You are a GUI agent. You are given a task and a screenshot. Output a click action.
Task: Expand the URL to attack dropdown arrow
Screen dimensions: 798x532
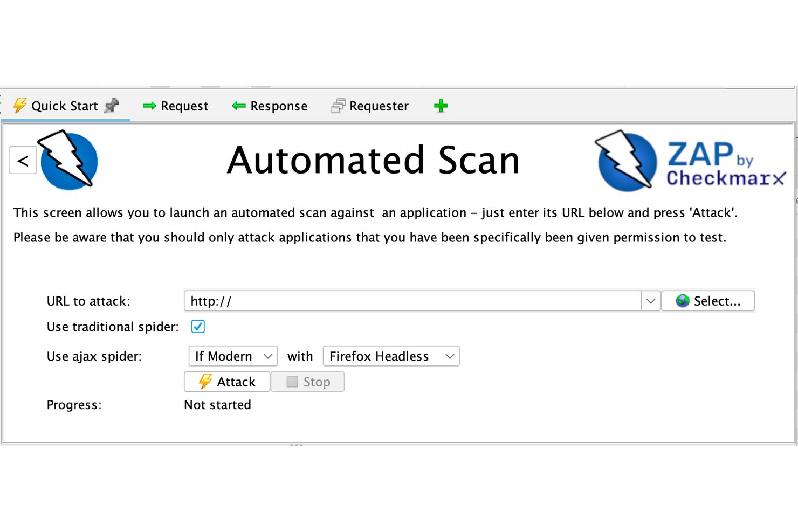click(650, 301)
